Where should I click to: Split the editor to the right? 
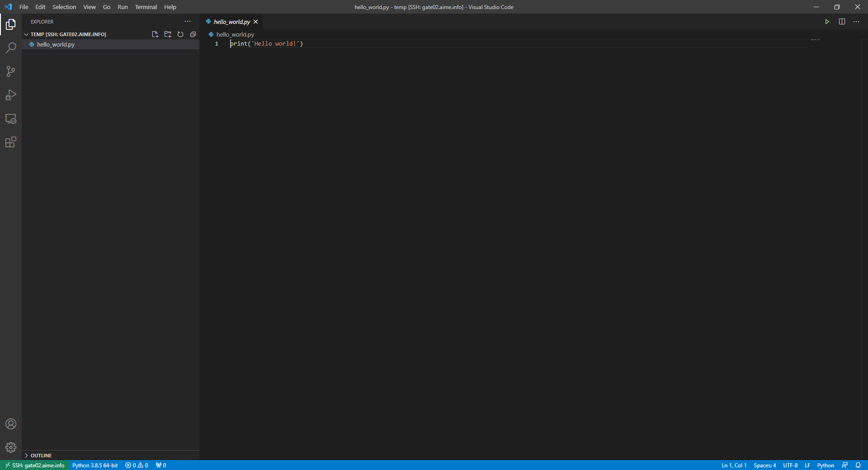click(x=842, y=22)
